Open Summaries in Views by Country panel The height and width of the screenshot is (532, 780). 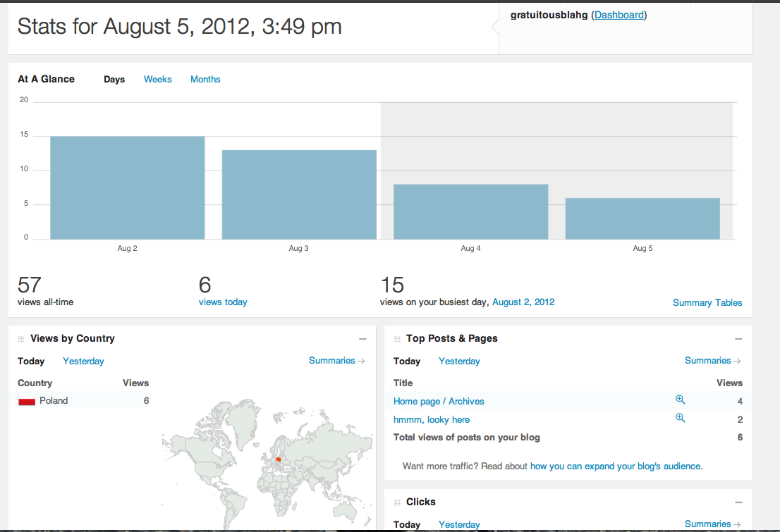tap(336, 361)
